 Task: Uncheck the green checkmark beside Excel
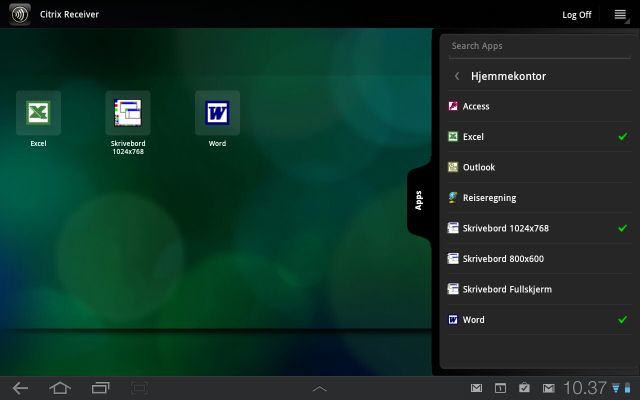coord(622,137)
